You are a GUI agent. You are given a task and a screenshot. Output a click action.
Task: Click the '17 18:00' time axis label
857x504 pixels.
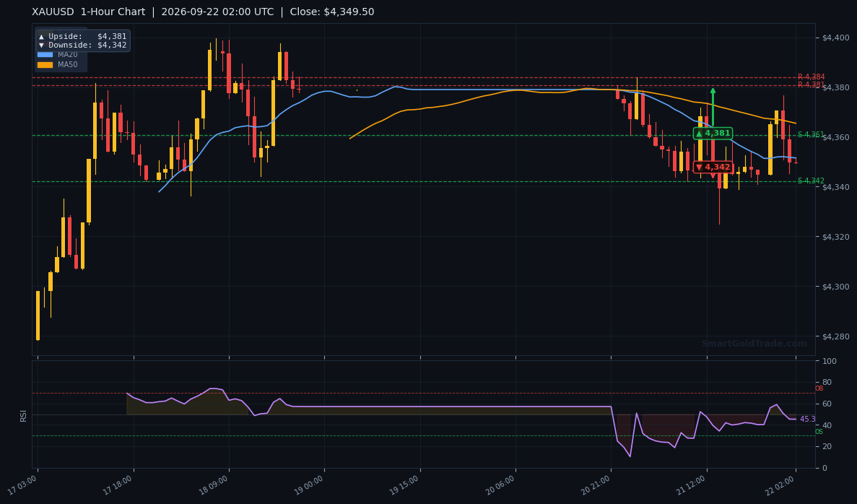click(118, 485)
